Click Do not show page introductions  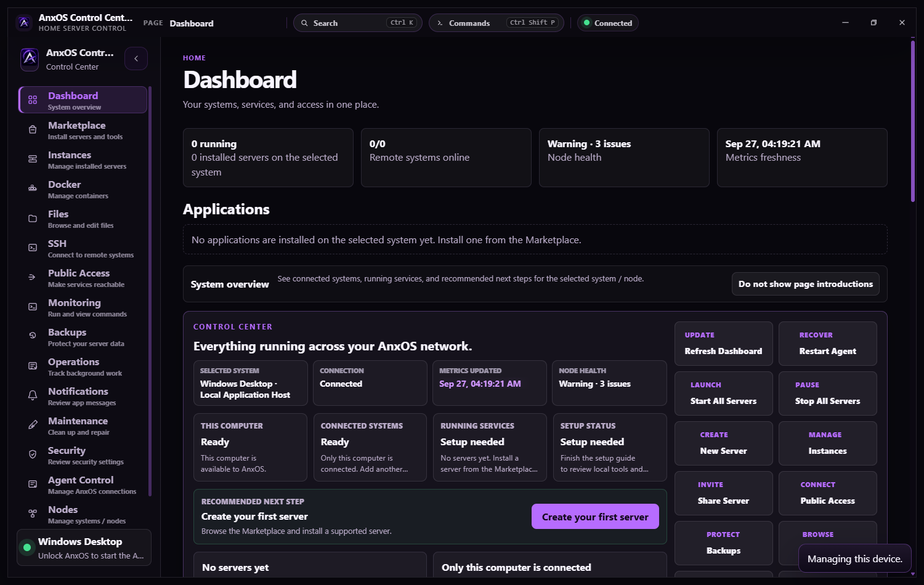point(806,284)
